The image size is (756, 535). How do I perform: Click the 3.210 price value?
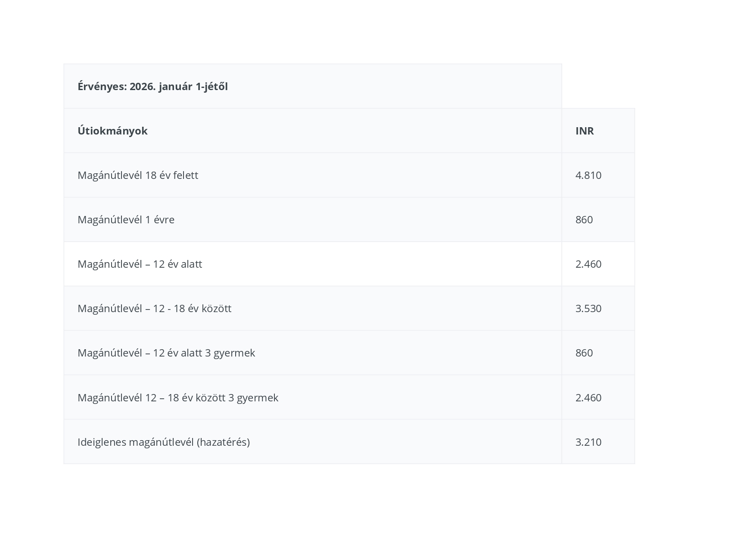[x=588, y=442]
